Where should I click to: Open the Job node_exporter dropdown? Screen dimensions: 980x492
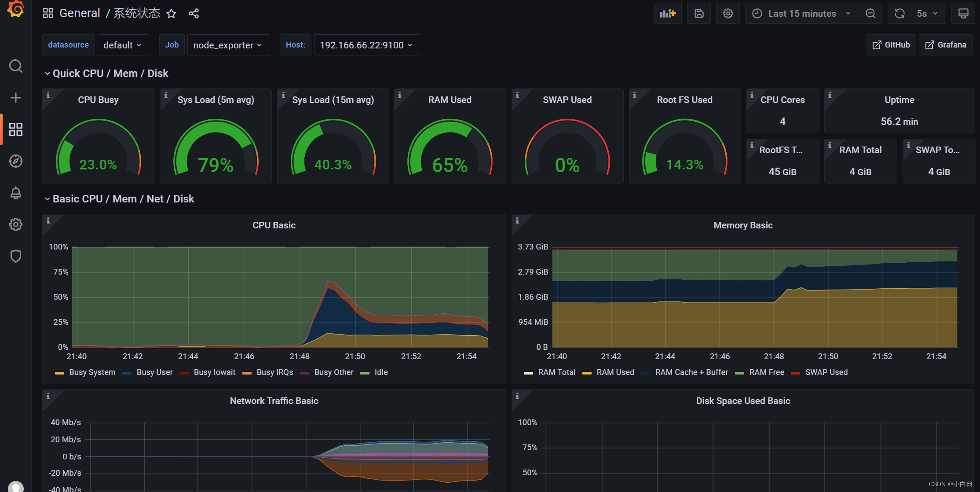(x=228, y=45)
